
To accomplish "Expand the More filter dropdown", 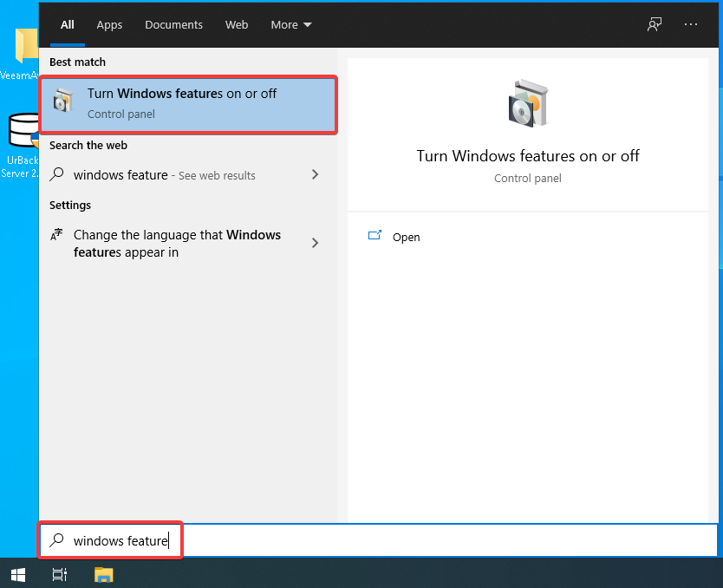I will click(291, 24).
